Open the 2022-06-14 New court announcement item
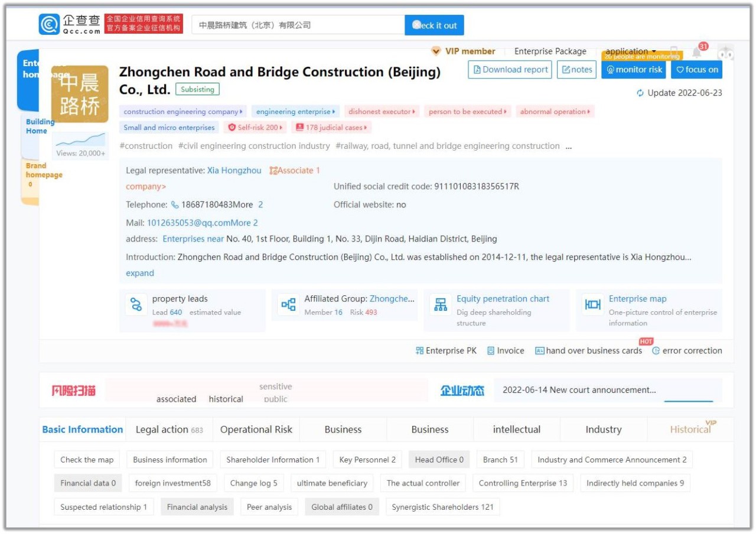 coord(579,390)
